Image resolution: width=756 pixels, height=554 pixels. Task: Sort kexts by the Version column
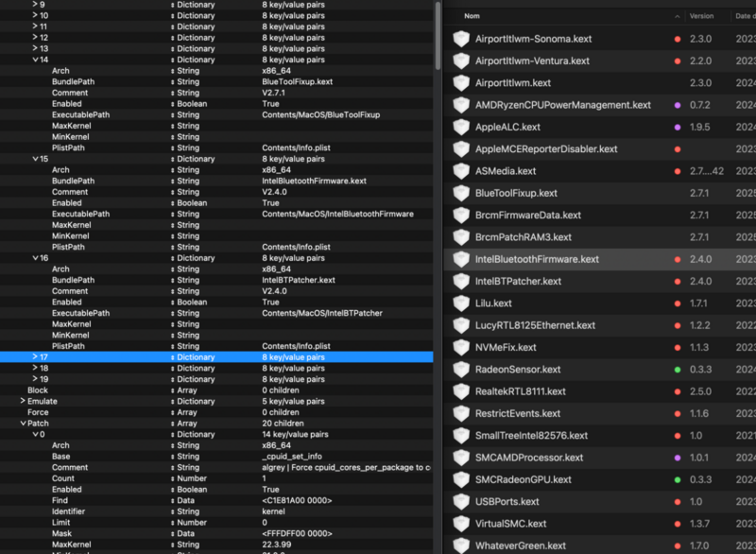tap(703, 16)
